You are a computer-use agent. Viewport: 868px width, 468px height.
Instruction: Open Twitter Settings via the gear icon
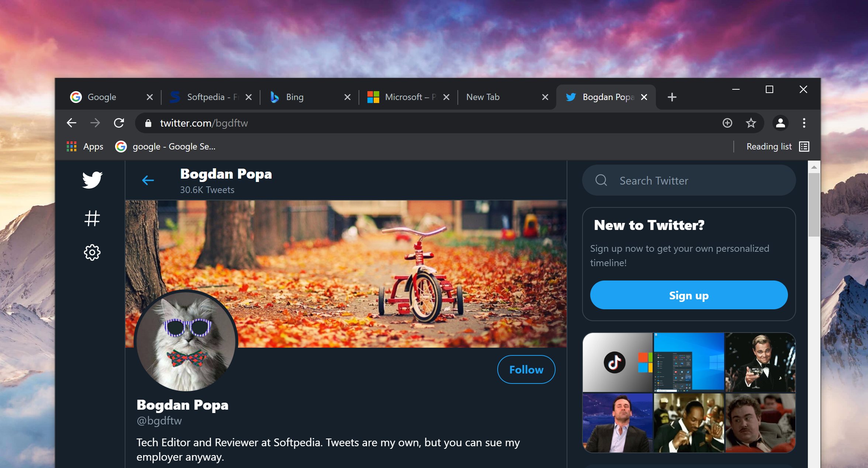click(x=92, y=252)
